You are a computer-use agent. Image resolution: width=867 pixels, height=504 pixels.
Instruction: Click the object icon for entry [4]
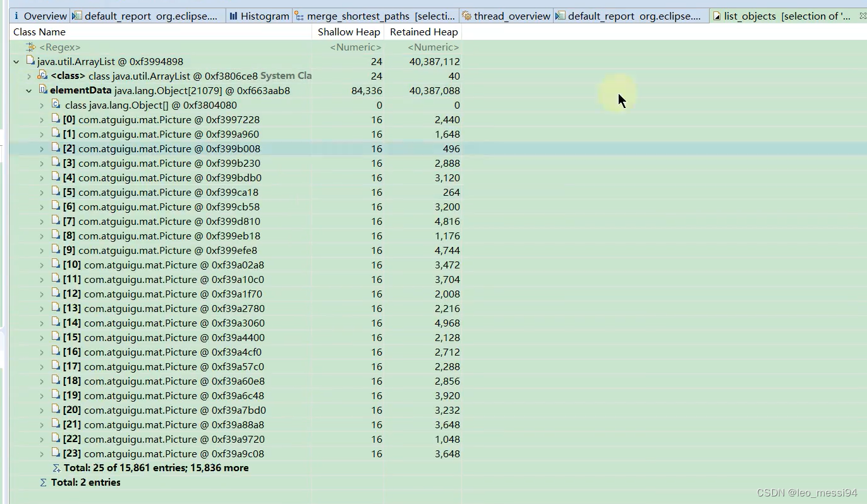pyautogui.click(x=56, y=177)
